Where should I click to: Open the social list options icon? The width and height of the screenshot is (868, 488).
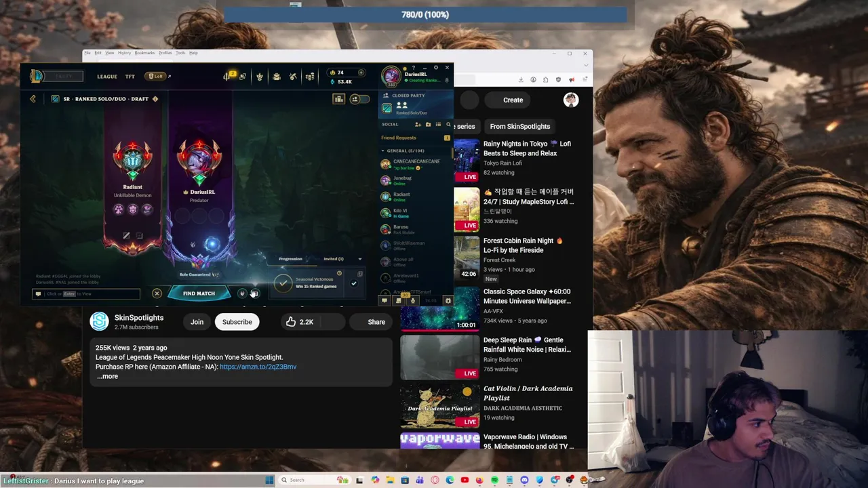point(438,125)
